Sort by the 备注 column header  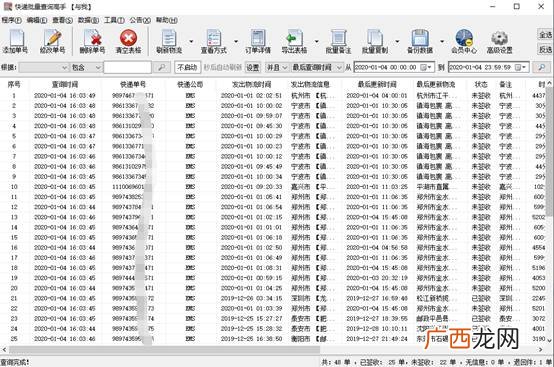click(506, 84)
